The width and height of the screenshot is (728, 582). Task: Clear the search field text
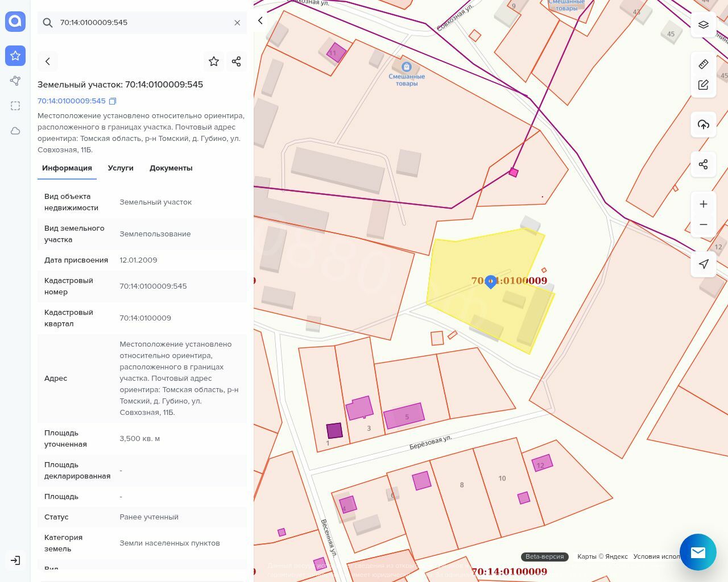(237, 23)
